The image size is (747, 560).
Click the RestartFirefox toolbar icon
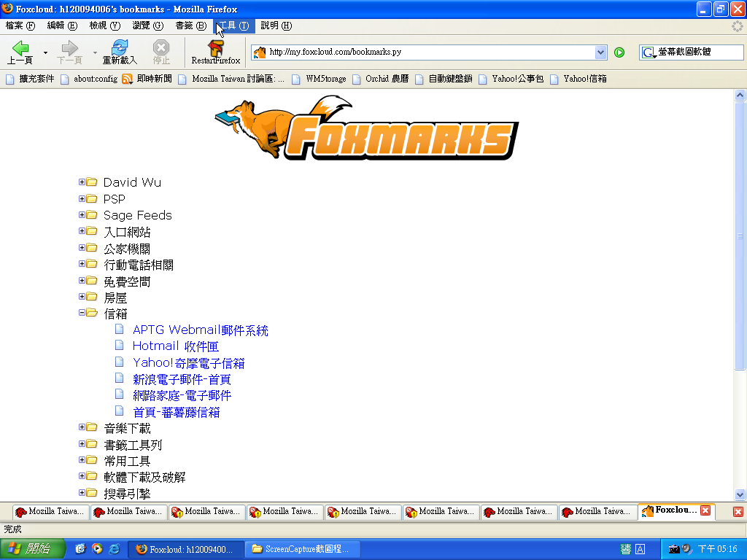(216, 52)
